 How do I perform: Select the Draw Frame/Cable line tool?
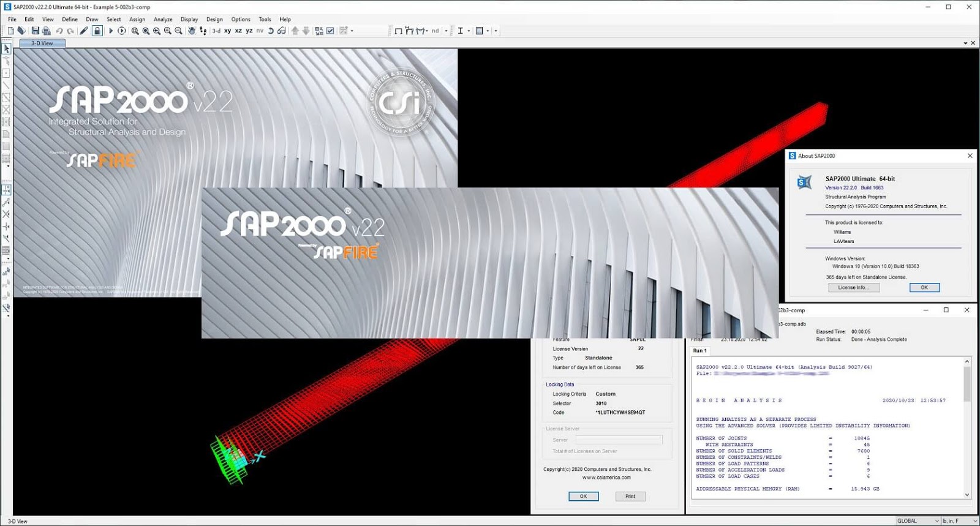(6, 86)
